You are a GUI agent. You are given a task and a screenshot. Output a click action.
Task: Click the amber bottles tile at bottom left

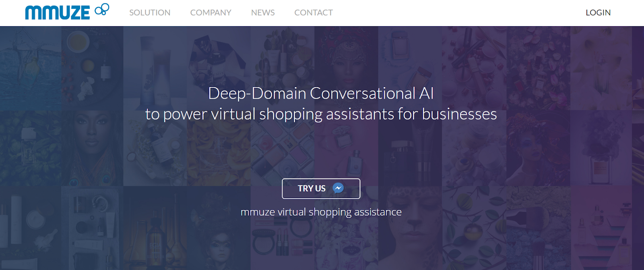155,228
